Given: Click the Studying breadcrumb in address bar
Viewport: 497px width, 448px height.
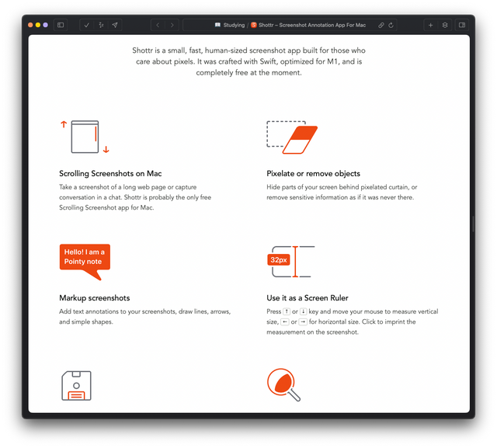Looking at the screenshot, I should [x=234, y=25].
